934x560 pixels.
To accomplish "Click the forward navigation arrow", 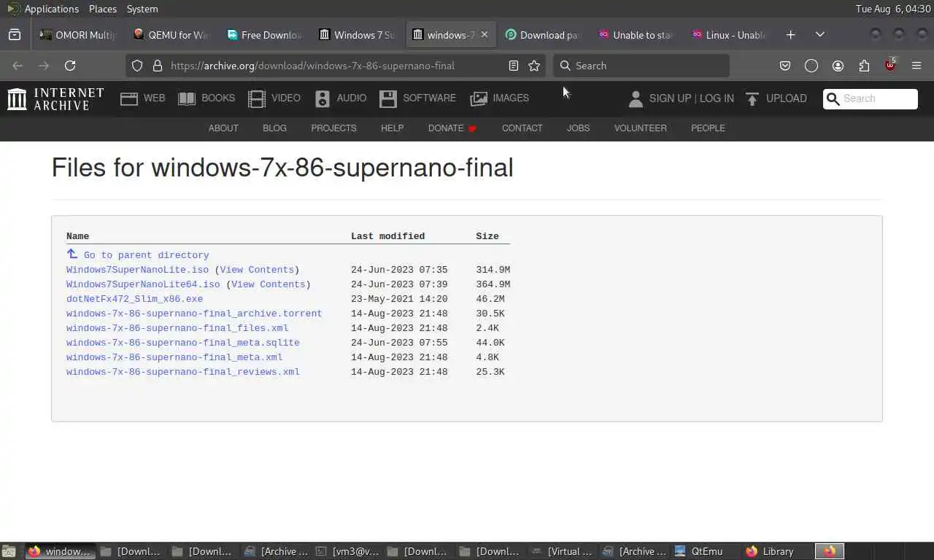I will [44, 66].
